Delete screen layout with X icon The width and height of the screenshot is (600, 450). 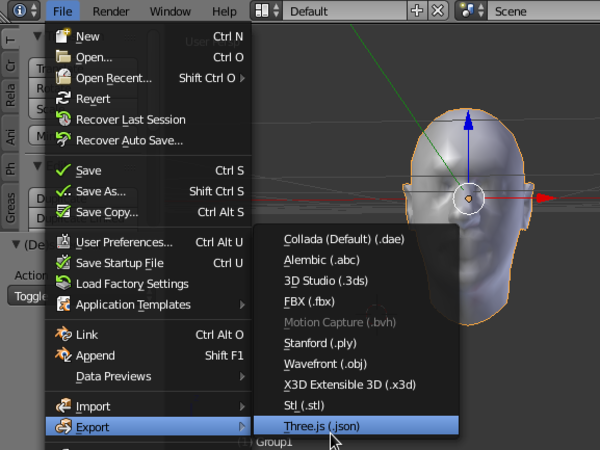[x=438, y=11]
